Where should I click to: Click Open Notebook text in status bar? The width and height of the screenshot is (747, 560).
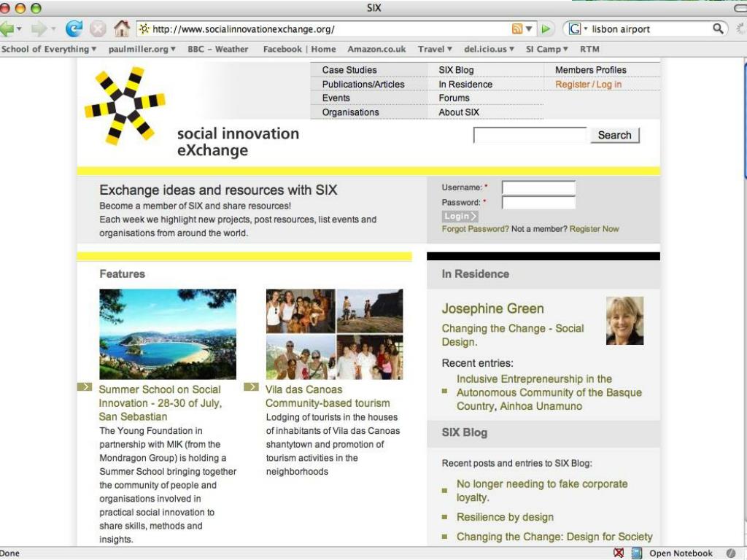(681, 553)
